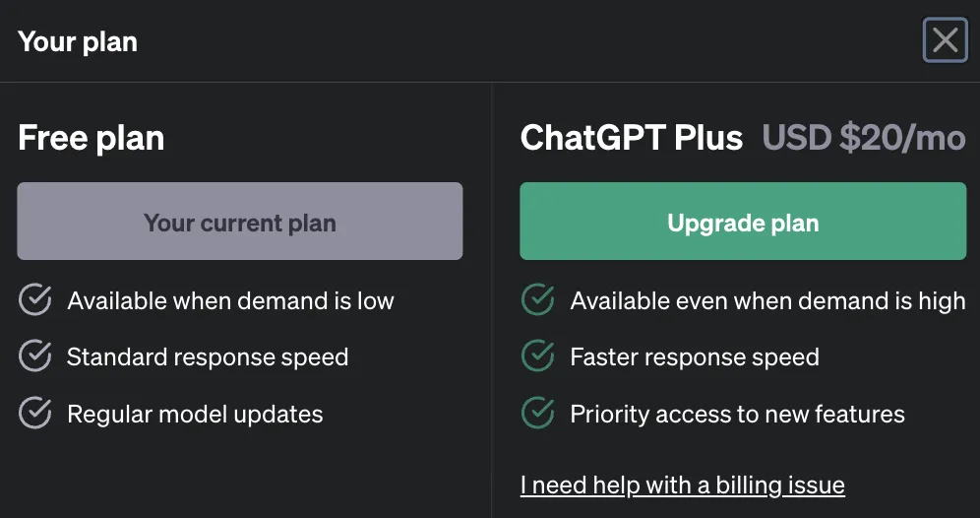Click the Available when demand is low text
Screen dimensions: 980x518
tap(230, 301)
